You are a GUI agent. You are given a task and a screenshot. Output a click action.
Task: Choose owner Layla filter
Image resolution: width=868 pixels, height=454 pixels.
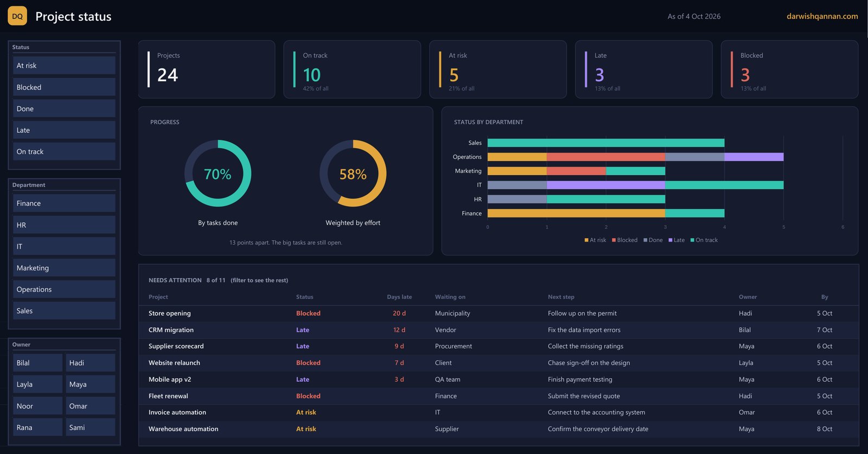pyautogui.click(x=38, y=384)
